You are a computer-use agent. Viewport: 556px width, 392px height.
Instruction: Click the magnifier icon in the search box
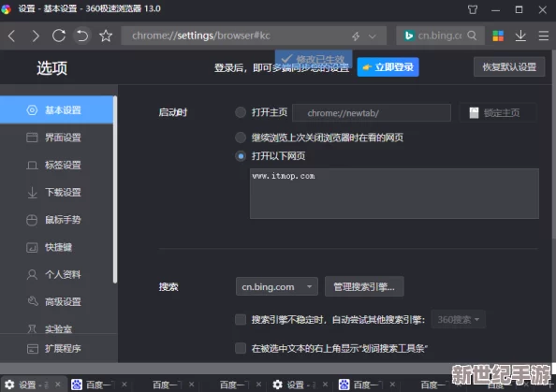pos(472,36)
